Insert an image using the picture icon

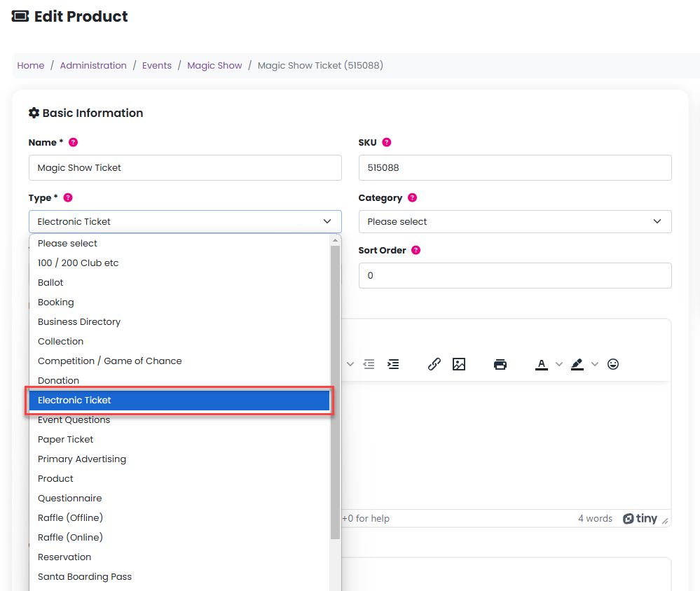(x=459, y=364)
